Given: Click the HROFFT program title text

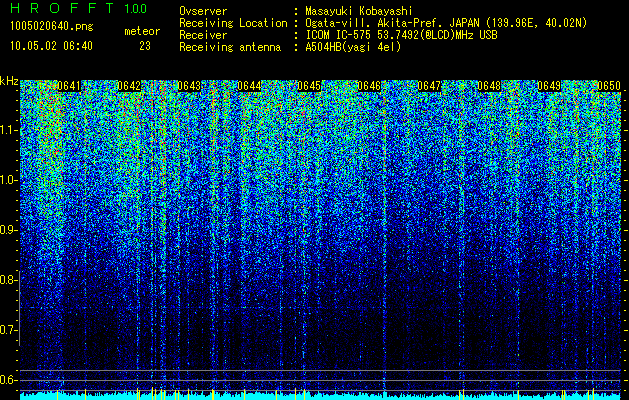Looking at the screenshot, I should tap(62, 8).
